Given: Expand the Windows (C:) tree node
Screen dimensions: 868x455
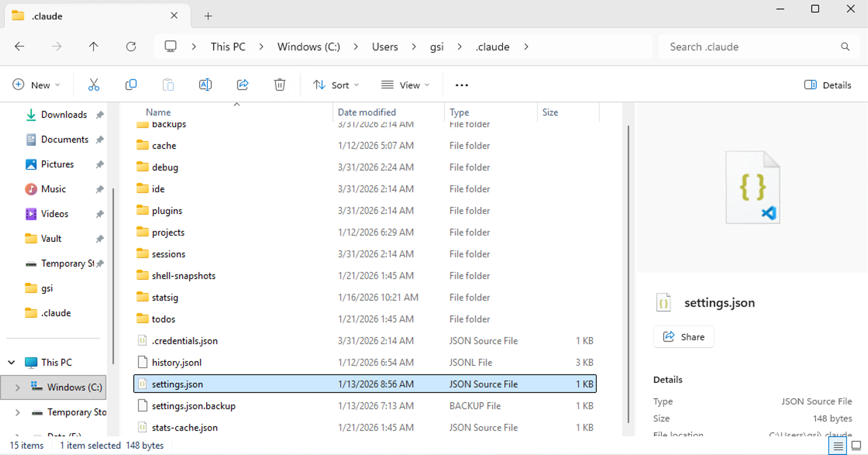Looking at the screenshot, I should [17, 387].
